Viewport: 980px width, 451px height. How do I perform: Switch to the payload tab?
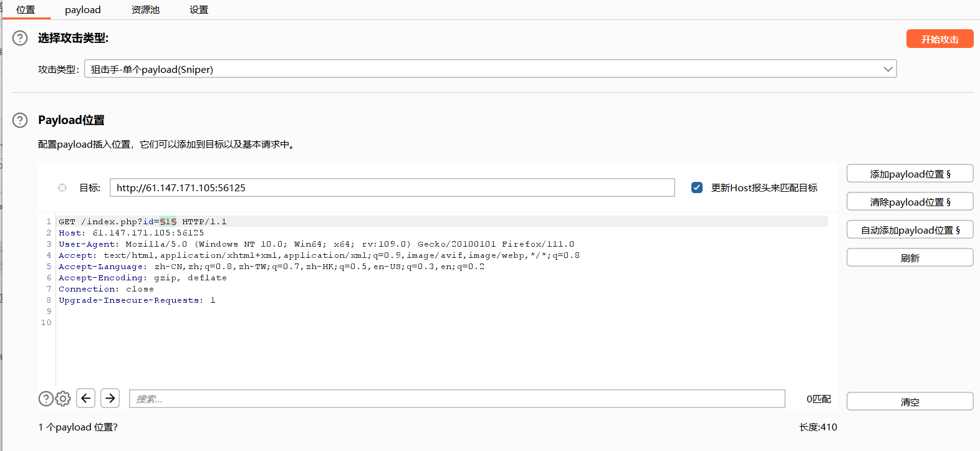pyautogui.click(x=83, y=10)
